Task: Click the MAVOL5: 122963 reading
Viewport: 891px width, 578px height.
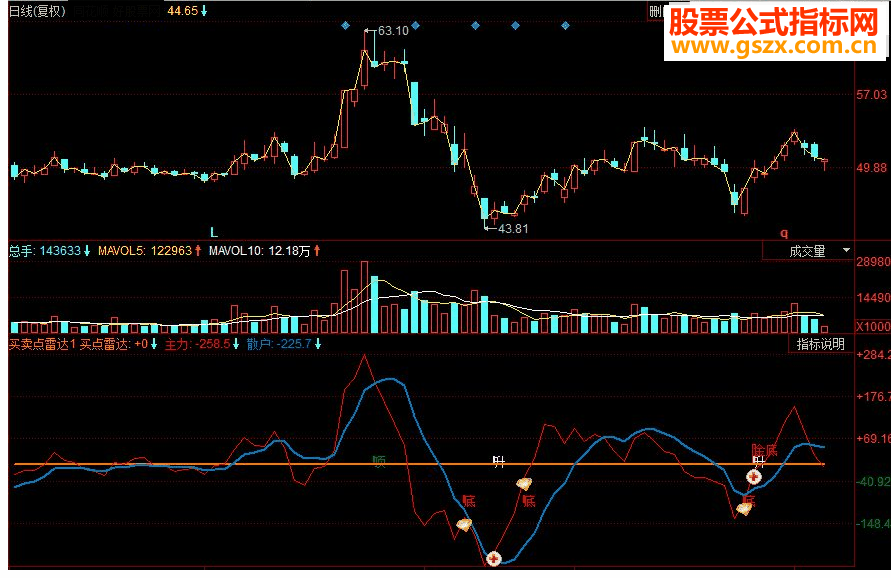Action: pos(145,251)
